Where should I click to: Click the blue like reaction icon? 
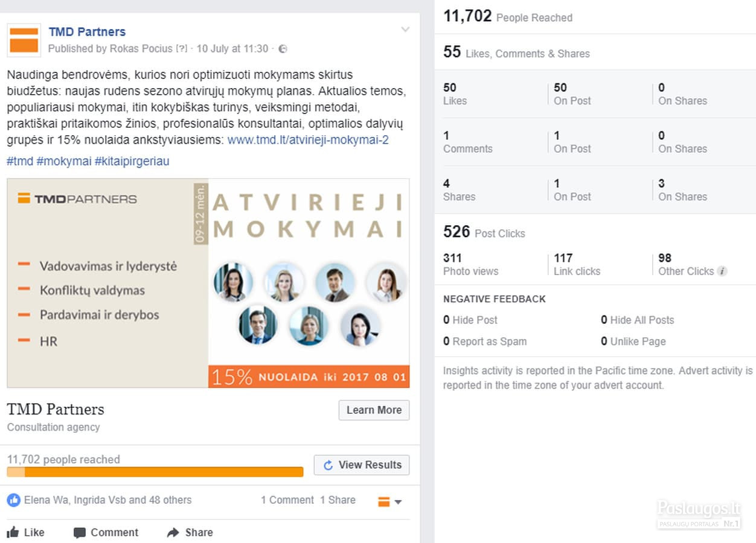pos(13,500)
